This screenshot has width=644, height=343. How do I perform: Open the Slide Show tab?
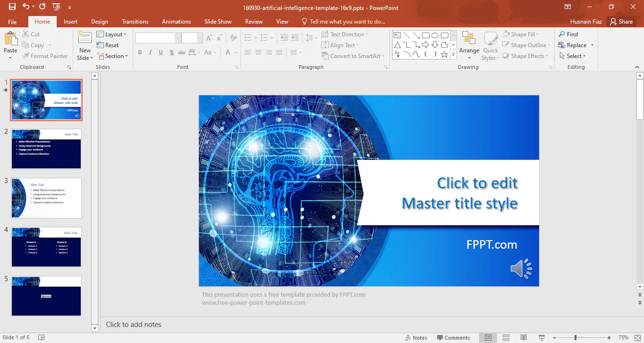click(x=218, y=22)
